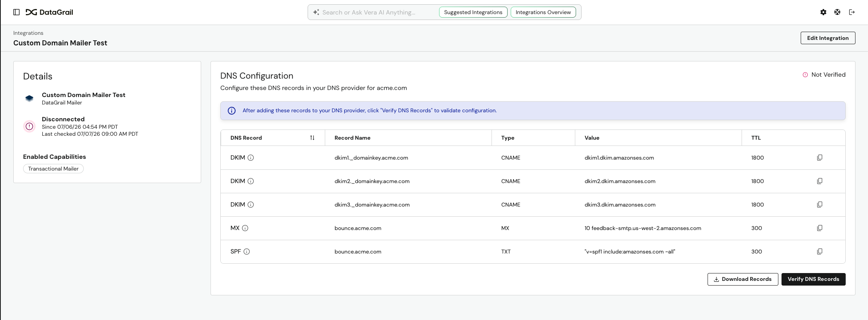Select value dkim2.dkim.amazonses.com

coord(620,181)
